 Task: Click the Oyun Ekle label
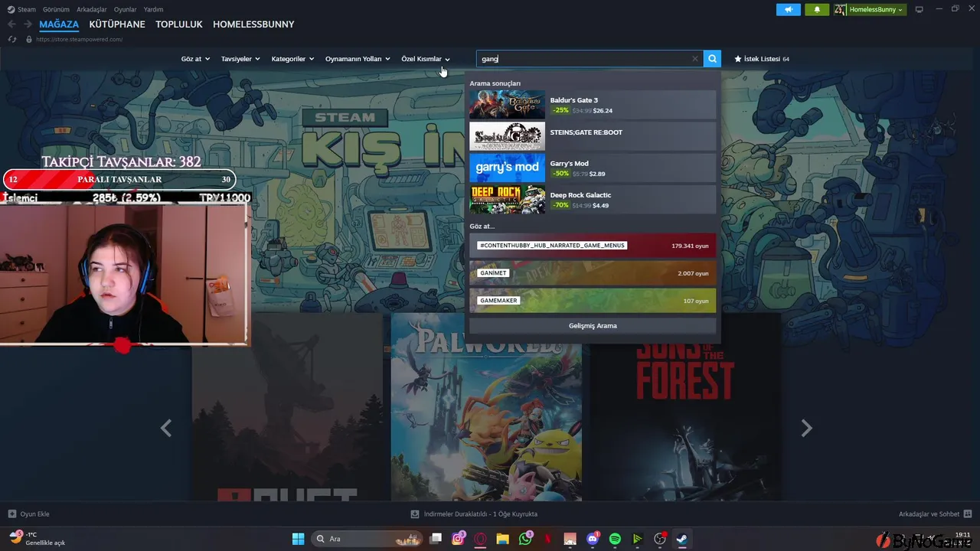(34, 514)
